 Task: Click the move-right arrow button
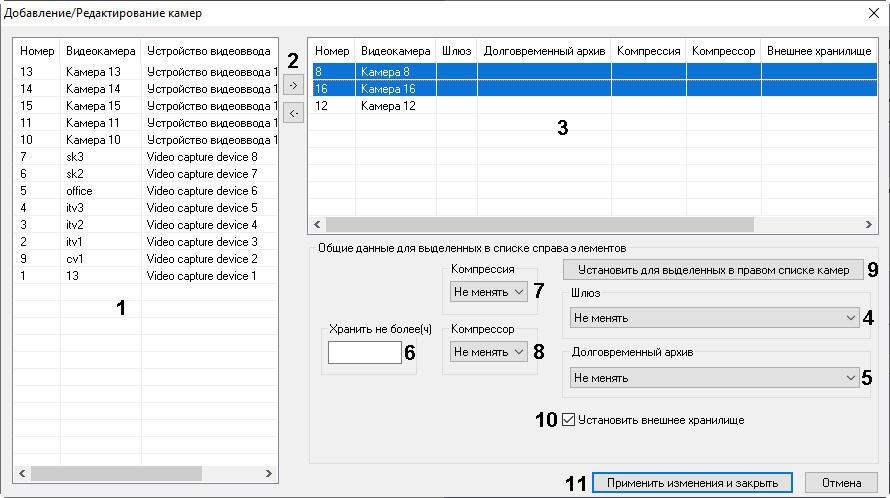293,86
